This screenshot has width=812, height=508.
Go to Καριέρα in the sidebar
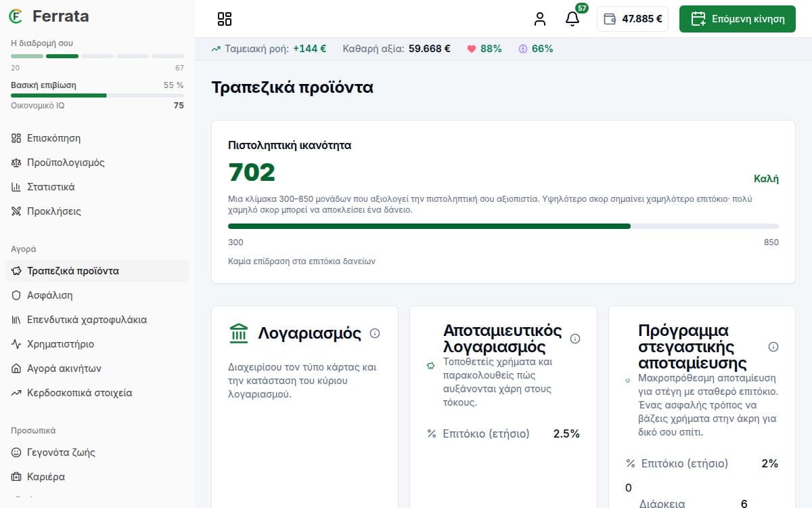tap(97, 477)
